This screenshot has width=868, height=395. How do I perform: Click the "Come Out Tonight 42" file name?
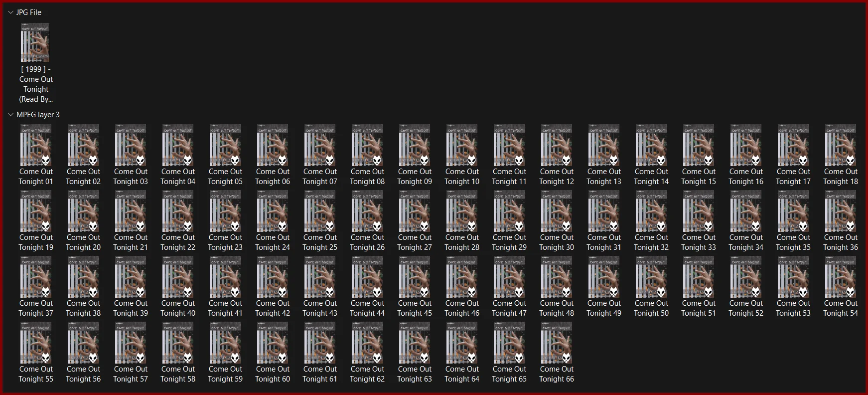[273, 308]
